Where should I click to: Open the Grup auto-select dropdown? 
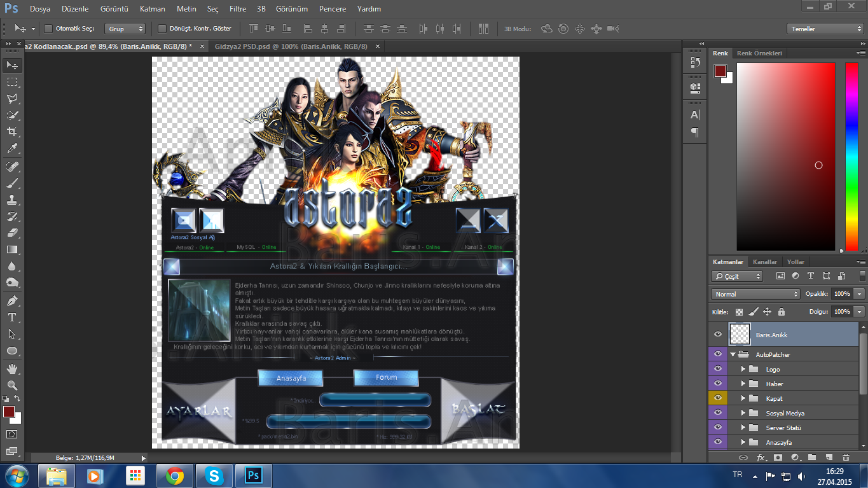125,29
